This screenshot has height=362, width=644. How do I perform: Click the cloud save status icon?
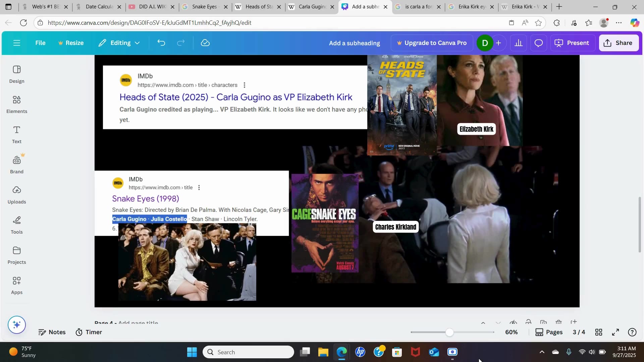pos(205,43)
